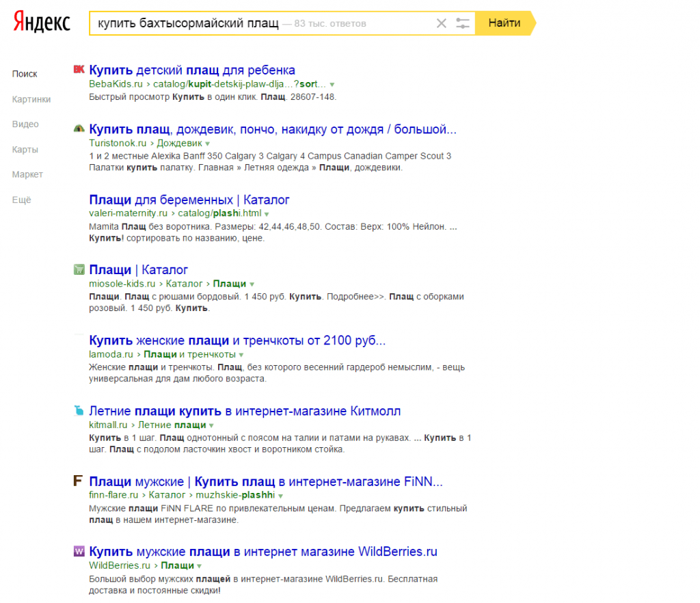Click 'Каталог' breadcrumb under miosole-kids.ru
This screenshot has height=603, width=700.
click(184, 284)
